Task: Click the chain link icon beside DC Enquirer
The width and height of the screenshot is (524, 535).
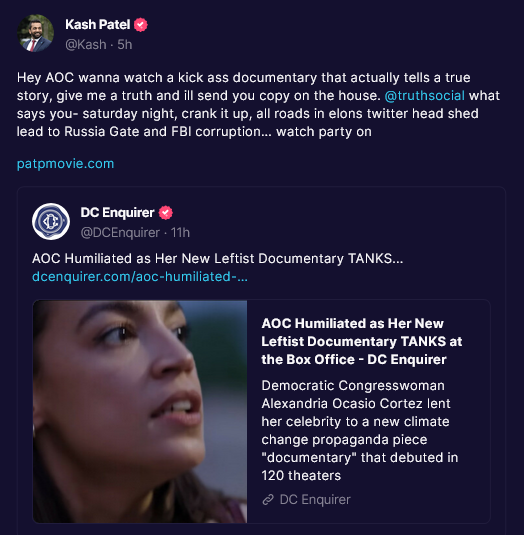Action: (x=268, y=500)
